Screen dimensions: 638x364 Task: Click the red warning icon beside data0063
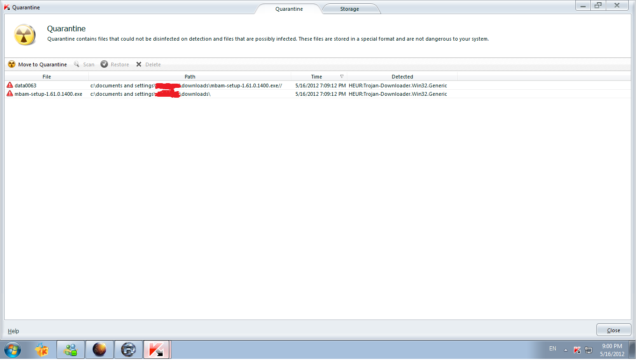[x=10, y=86]
